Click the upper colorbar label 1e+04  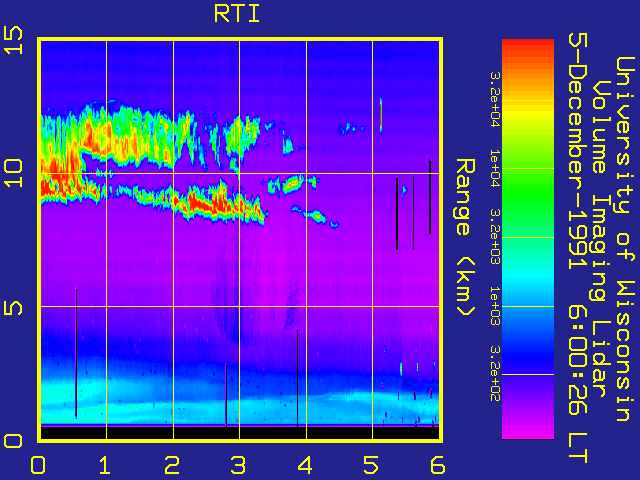[495, 169]
